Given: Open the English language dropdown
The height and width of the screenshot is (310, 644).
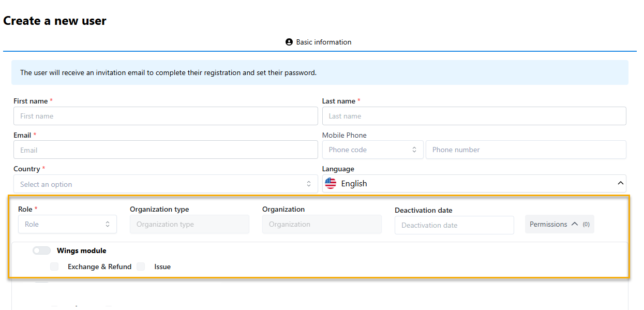Looking at the screenshot, I should 473,184.
